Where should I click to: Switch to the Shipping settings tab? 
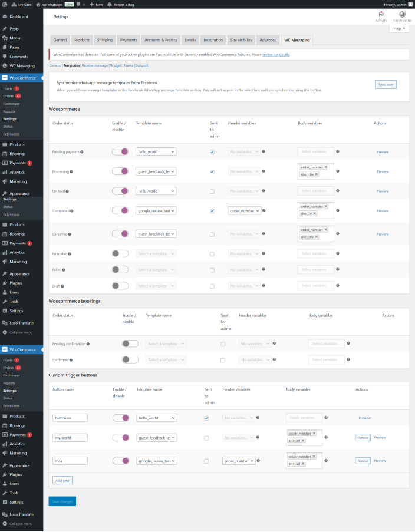(x=104, y=40)
